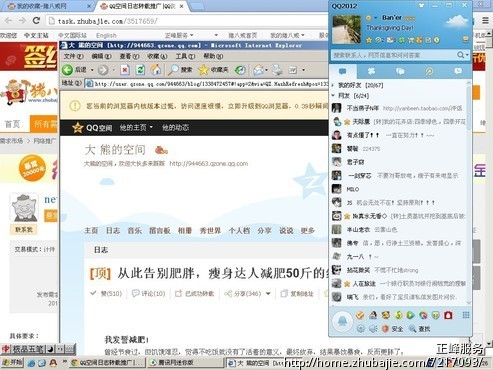Click the QQ contact search magnifier icon
The image size is (493, 370).
pos(460,55)
